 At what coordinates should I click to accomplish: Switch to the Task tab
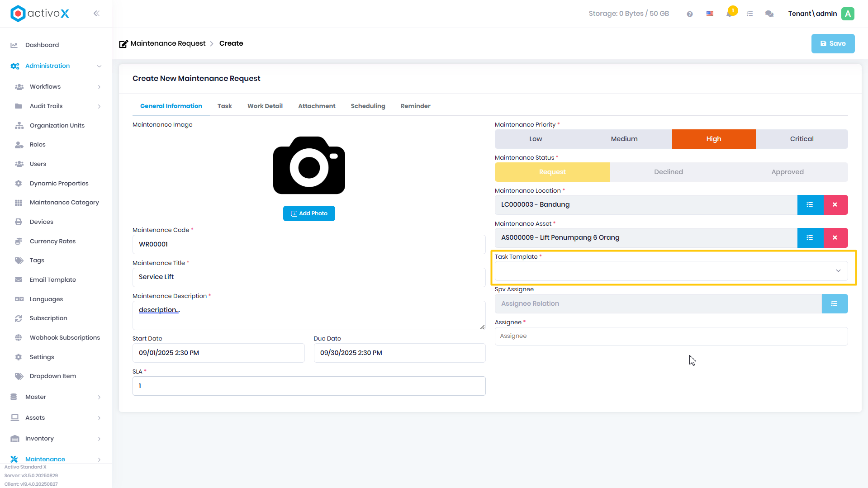[x=224, y=106]
